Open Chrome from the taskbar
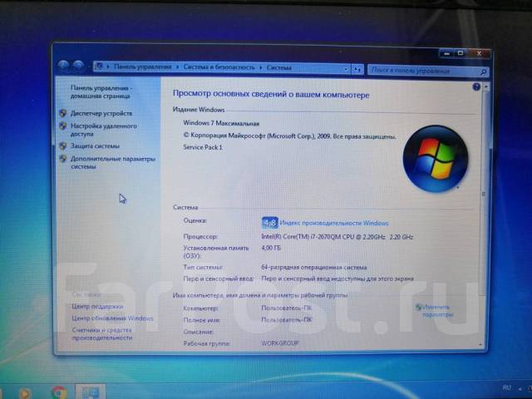532x399 pixels. [x=59, y=392]
